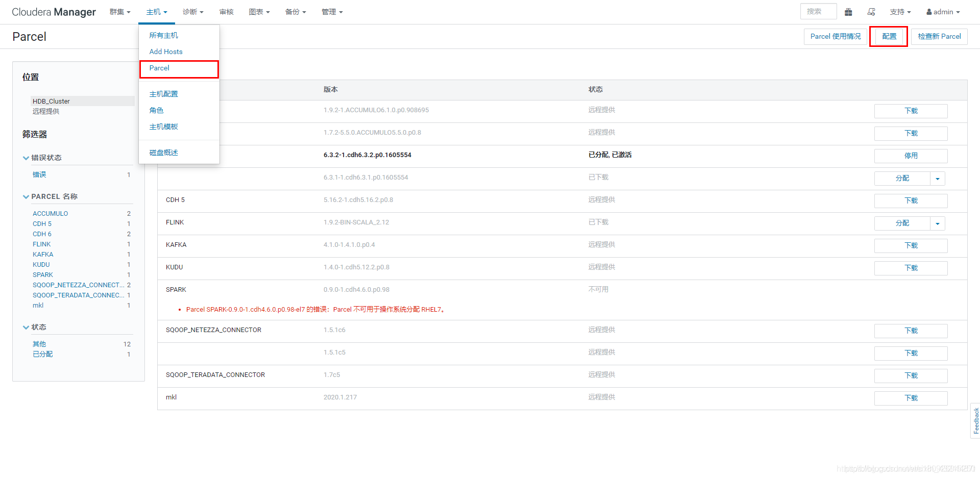Click the admin user icon

pos(929,12)
